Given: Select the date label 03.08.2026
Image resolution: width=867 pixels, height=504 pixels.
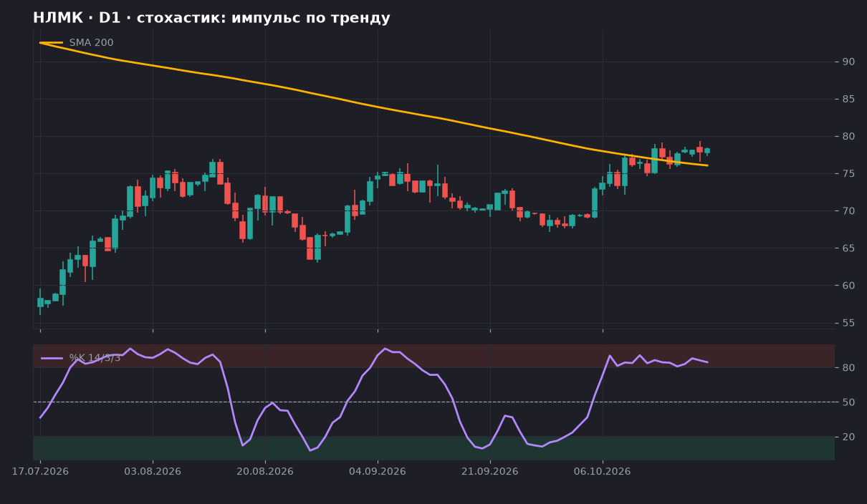Looking at the screenshot, I should pos(153,471).
